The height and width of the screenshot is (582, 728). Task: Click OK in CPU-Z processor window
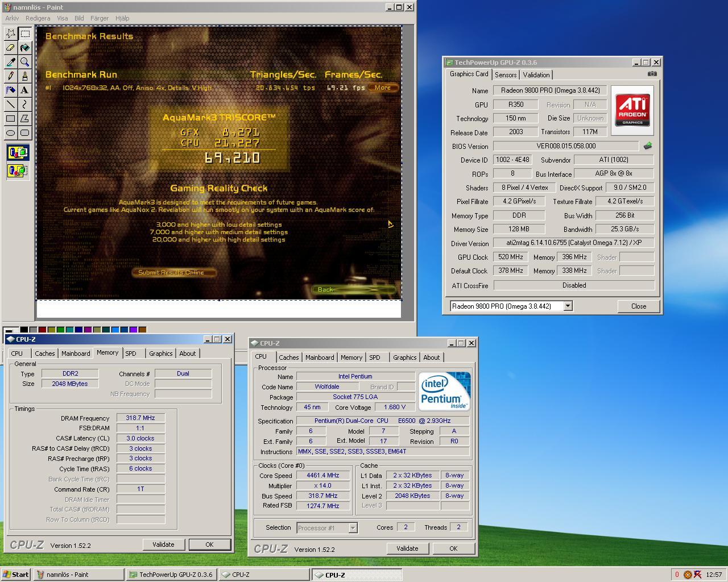click(x=453, y=548)
